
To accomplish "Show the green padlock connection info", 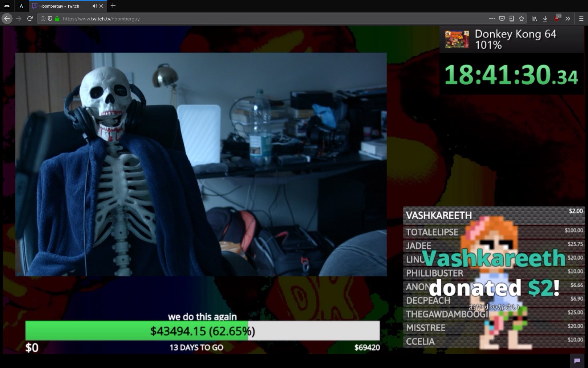I will pos(57,19).
